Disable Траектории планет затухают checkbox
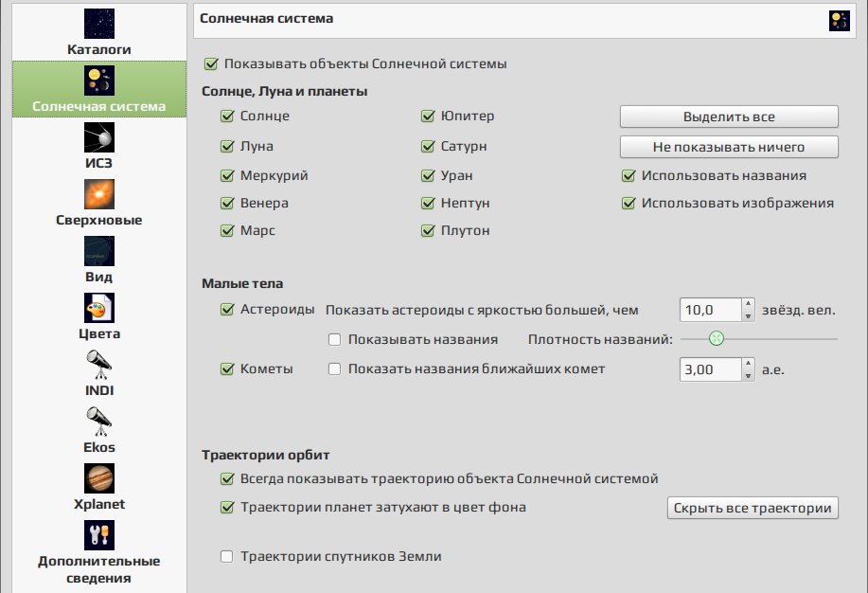868x593 pixels. tap(227, 507)
